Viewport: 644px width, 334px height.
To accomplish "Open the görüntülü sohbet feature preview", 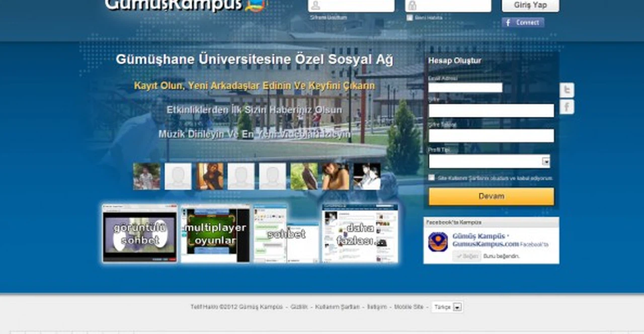I will coord(140,234).
